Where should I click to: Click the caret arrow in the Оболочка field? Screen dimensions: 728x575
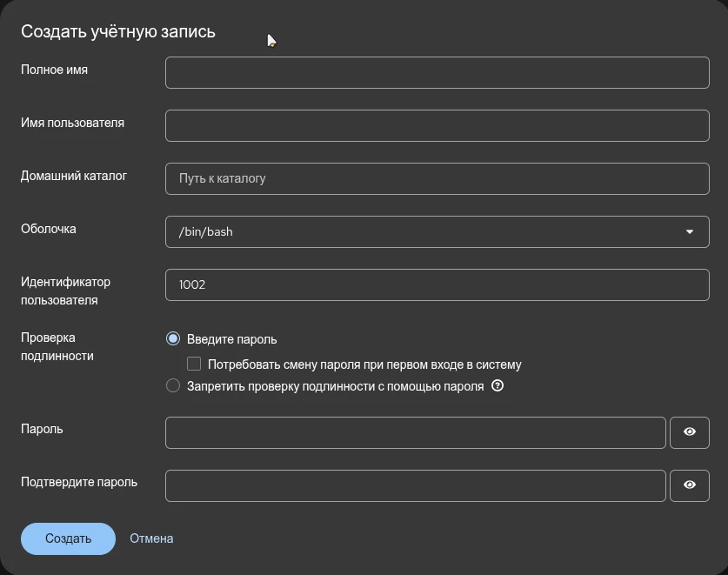point(690,232)
